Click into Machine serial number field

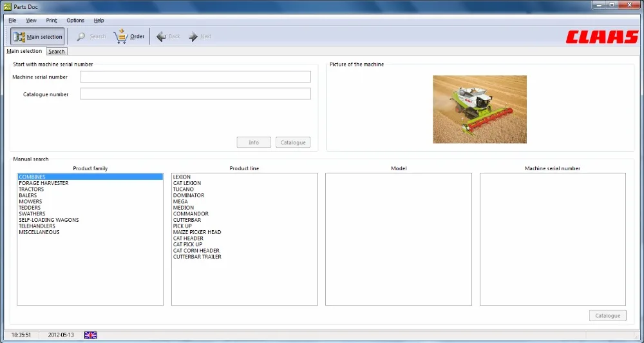pyautogui.click(x=196, y=77)
